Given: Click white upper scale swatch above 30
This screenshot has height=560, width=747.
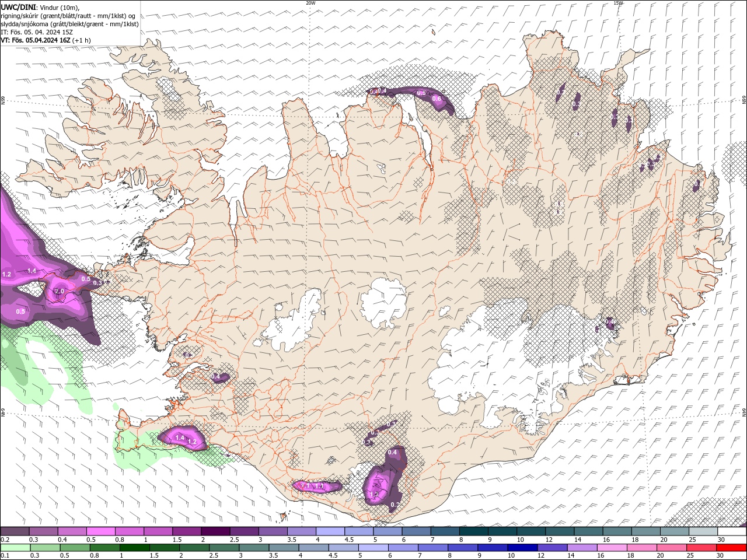Looking at the screenshot, I should pyautogui.click(x=732, y=531).
